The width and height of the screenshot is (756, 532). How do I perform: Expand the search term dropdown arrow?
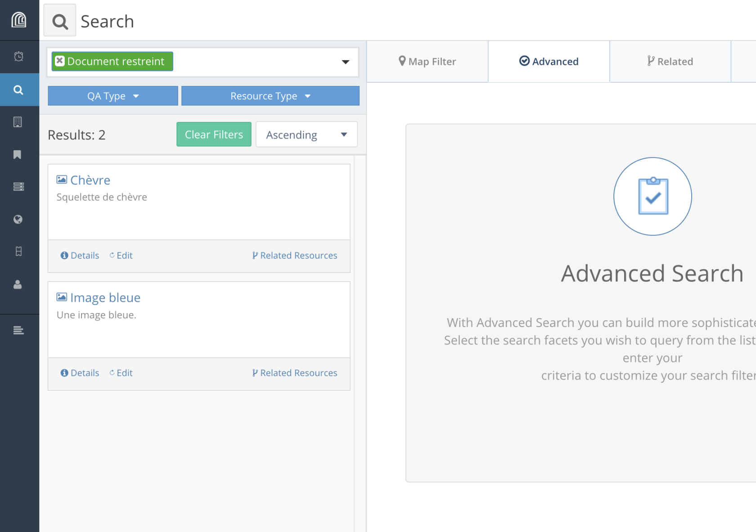point(345,62)
